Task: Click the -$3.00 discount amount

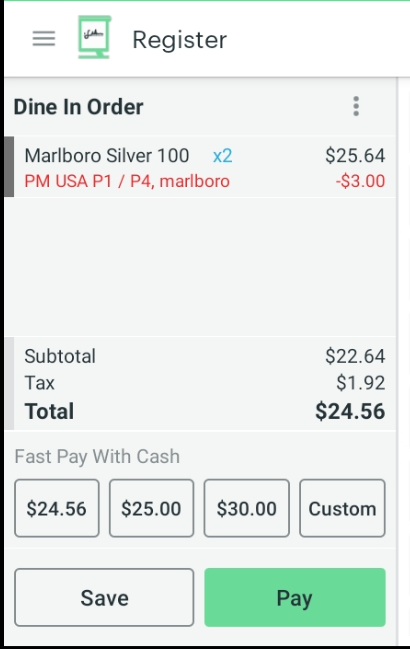Action: pyautogui.click(x=360, y=181)
